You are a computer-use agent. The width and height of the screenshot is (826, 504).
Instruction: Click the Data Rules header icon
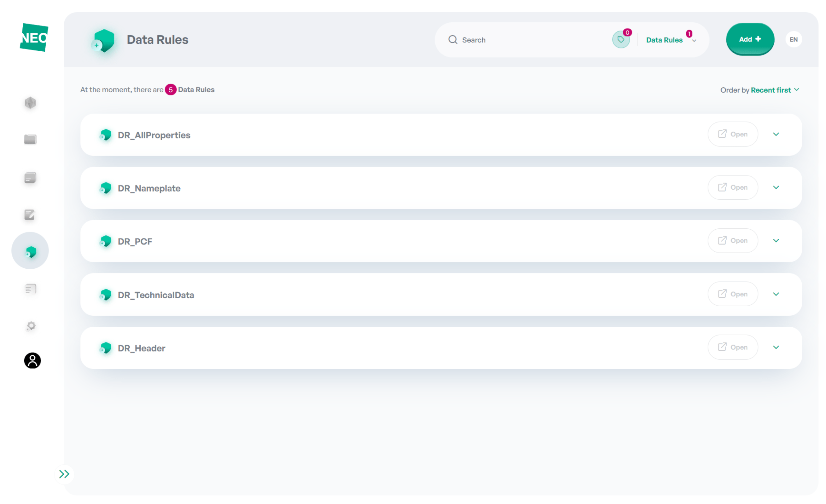pyautogui.click(x=103, y=41)
